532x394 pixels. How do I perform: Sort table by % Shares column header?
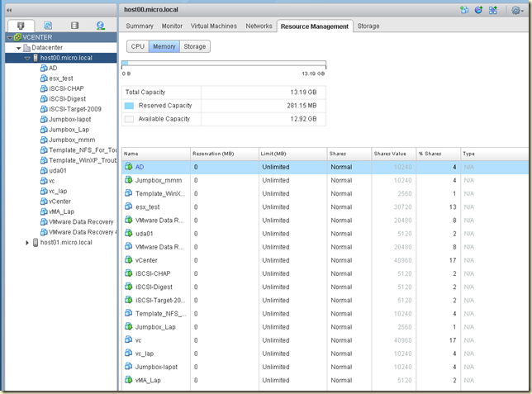coord(430,154)
